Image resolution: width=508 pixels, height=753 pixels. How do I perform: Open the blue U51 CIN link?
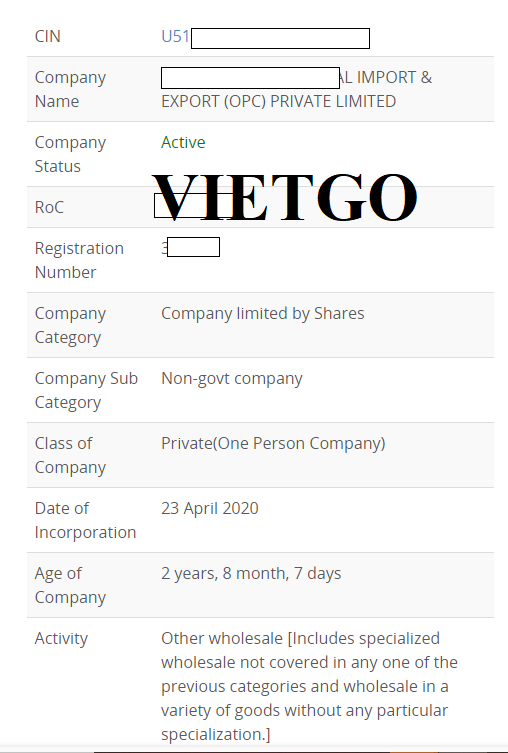tap(176, 36)
